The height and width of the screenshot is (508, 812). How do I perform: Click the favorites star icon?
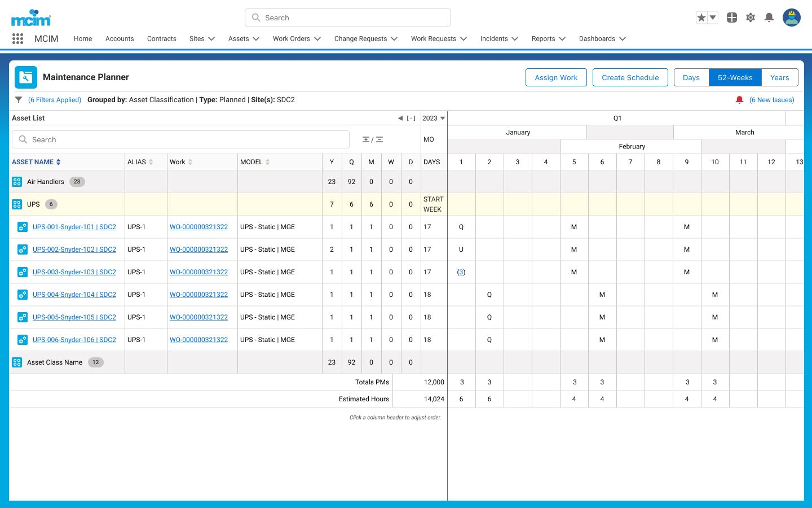[701, 17]
